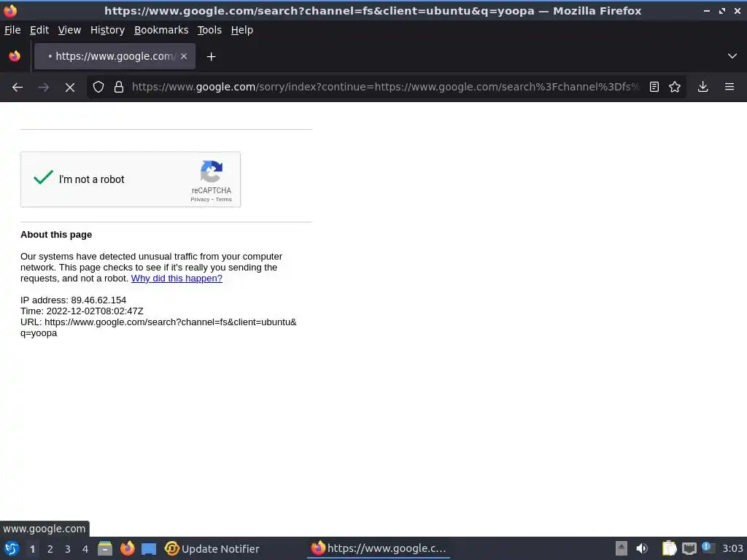Select Firefox window in taskbar
Screen dimensions: 747x560
[x=379, y=548]
